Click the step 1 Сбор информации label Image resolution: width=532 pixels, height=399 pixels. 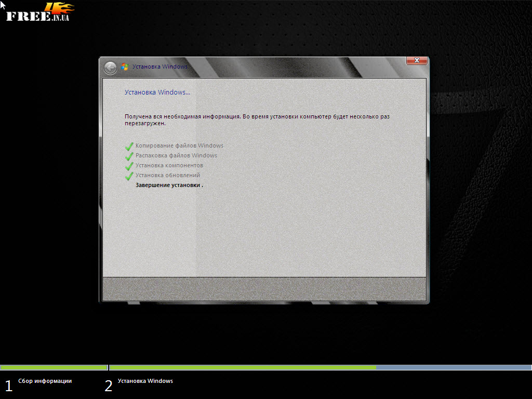point(45,381)
